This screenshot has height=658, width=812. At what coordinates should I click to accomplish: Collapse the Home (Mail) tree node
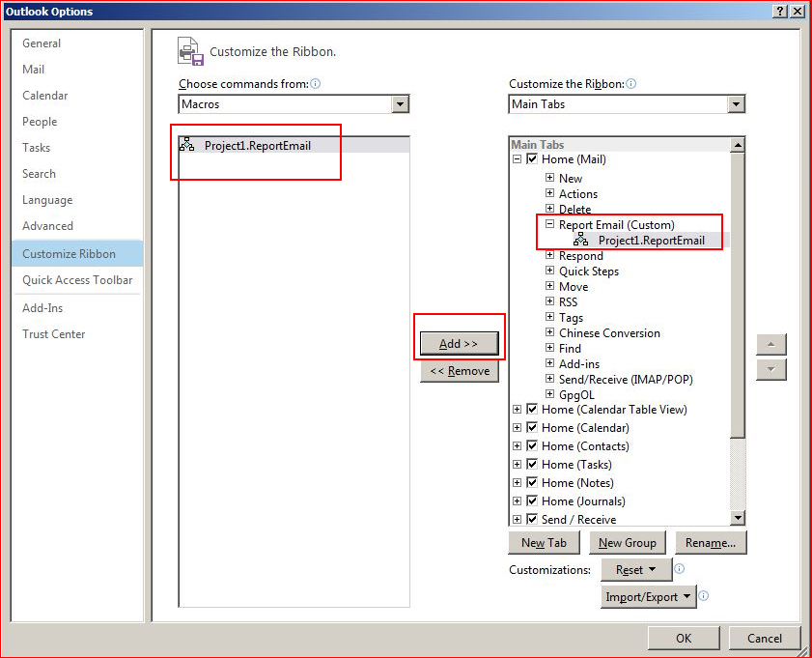point(517,159)
